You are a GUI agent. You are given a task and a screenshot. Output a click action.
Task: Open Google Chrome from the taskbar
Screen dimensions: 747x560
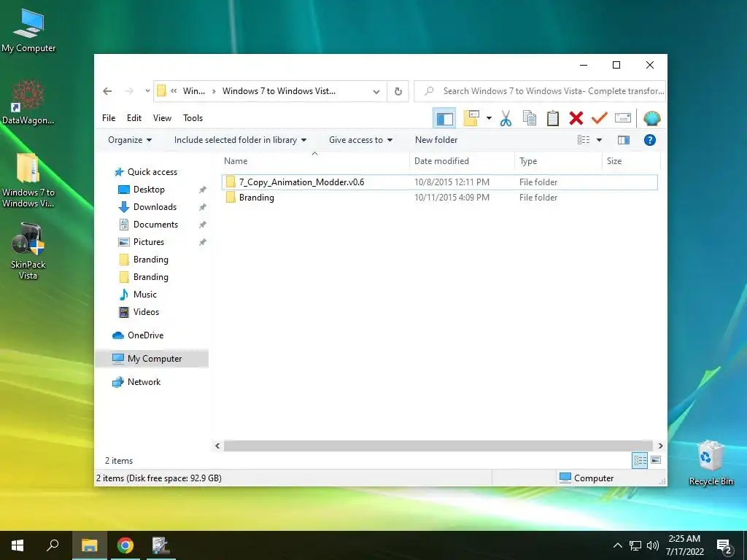(125, 545)
